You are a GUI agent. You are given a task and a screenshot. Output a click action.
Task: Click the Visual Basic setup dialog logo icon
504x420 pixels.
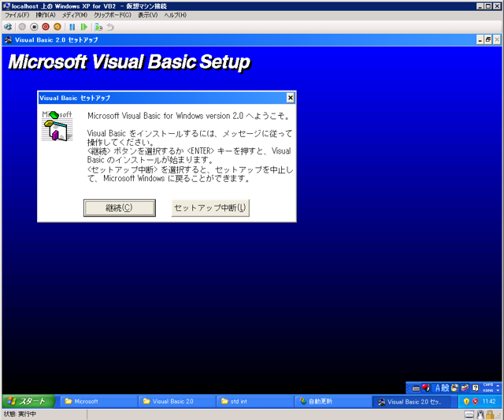[57, 126]
